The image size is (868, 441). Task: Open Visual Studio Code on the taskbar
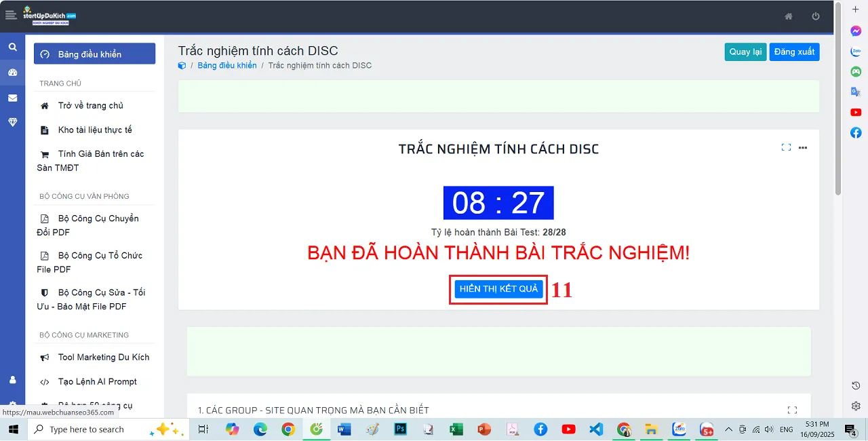[x=596, y=429]
